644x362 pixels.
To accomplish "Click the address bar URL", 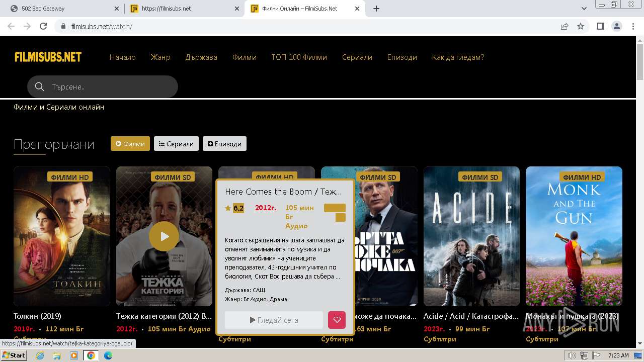I will tap(102, 26).
